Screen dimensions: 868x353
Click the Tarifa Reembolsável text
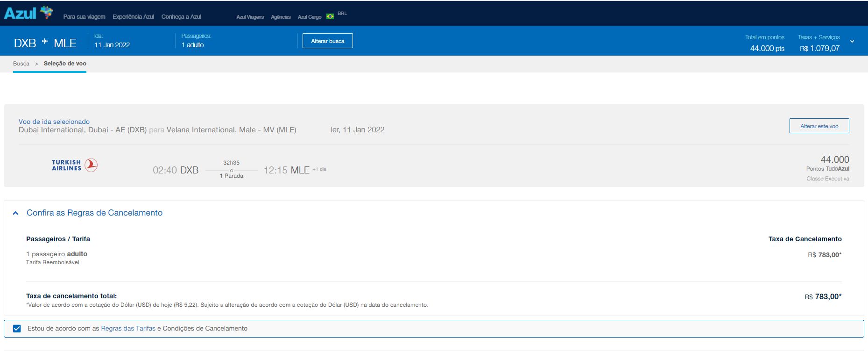tap(53, 262)
